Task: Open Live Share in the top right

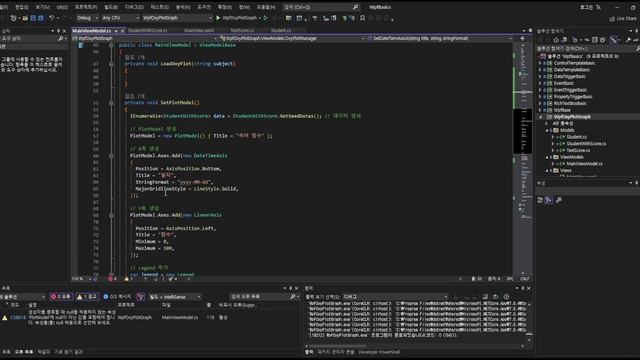Action: tap(623, 18)
